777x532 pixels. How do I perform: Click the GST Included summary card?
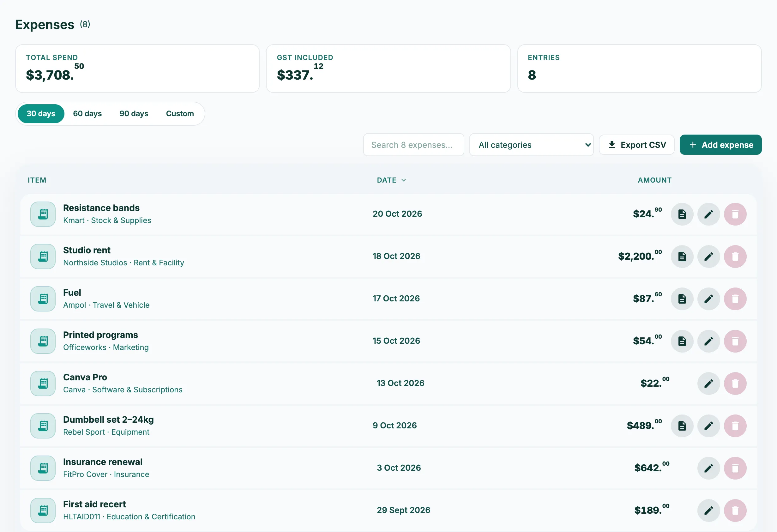tap(388, 69)
